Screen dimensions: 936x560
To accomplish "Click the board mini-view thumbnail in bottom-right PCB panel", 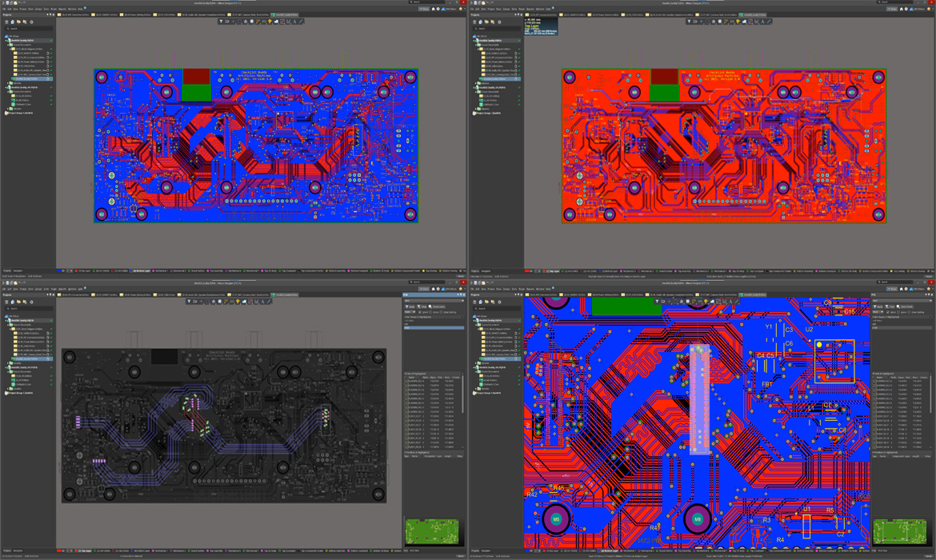I will [x=899, y=531].
